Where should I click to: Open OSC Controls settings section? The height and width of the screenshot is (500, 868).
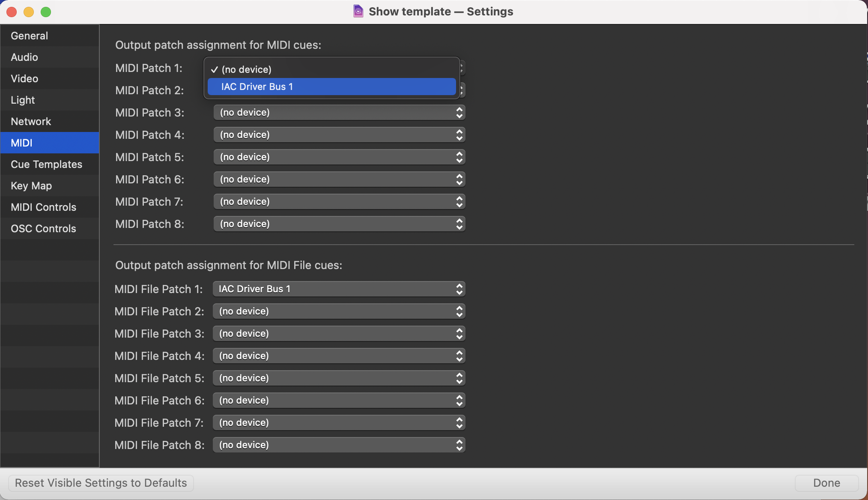[43, 228]
